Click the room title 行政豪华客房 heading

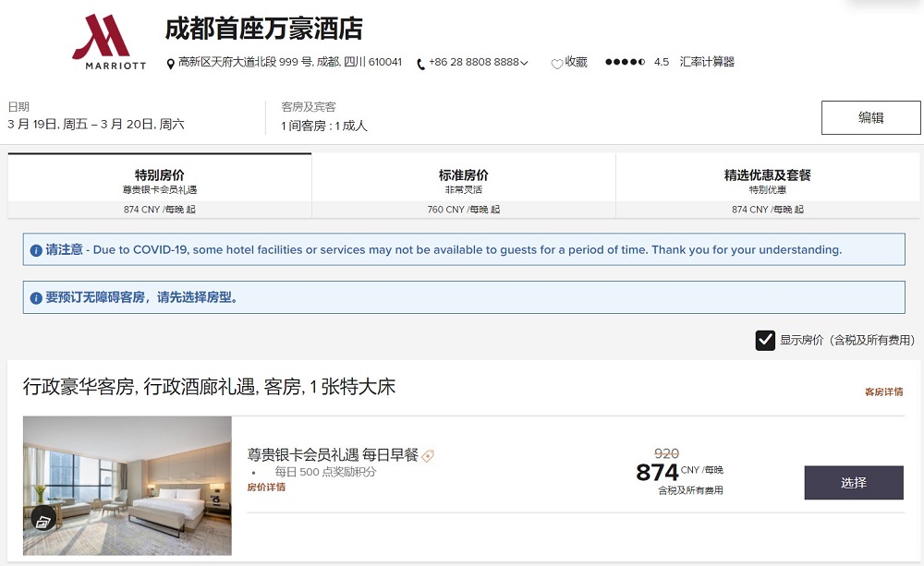(209, 387)
